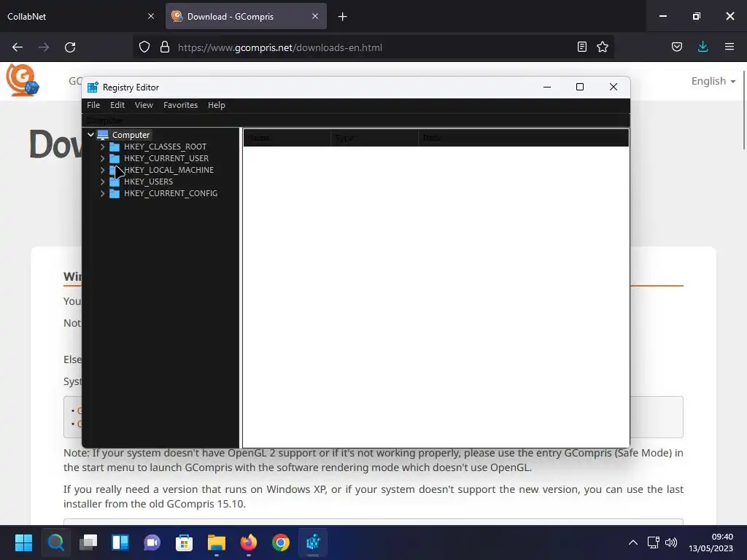The image size is (747, 560).
Task: Expand the HKEY_CURRENT_CONFIG key
Action: click(x=102, y=193)
